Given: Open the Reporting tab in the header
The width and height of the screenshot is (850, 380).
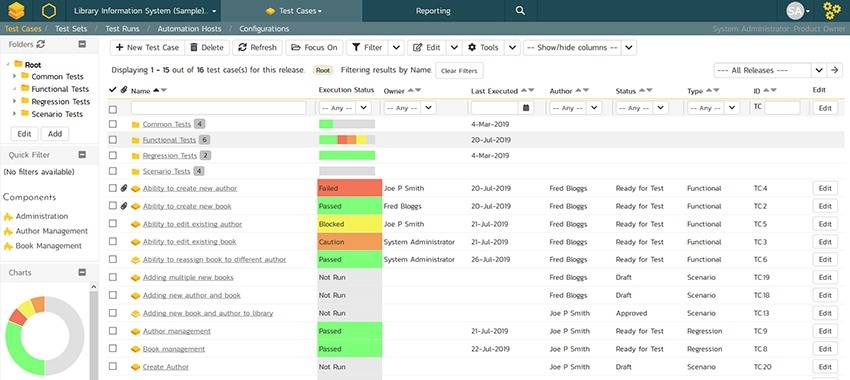Looking at the screenshot, I should pyautogui.click(x=433, y=11).
